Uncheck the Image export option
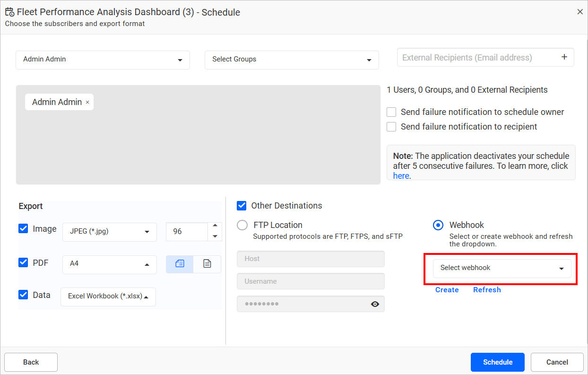588x375 pixels. point(23,228)
